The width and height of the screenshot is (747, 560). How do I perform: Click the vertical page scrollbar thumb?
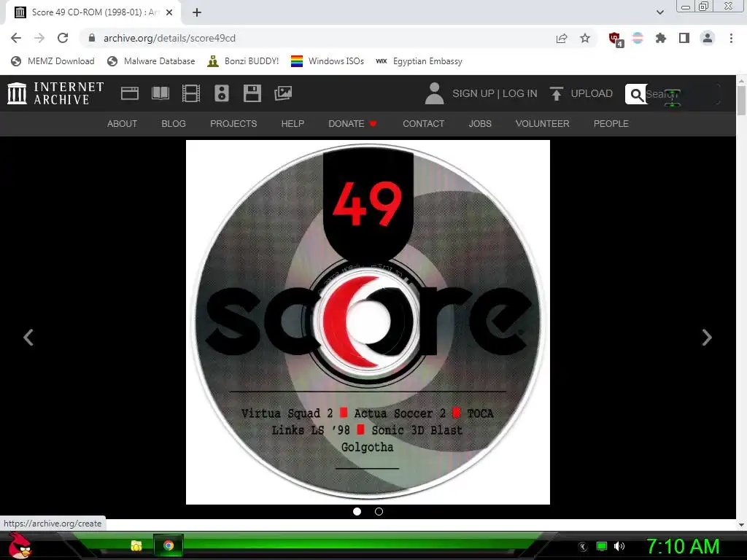[741, 101]
